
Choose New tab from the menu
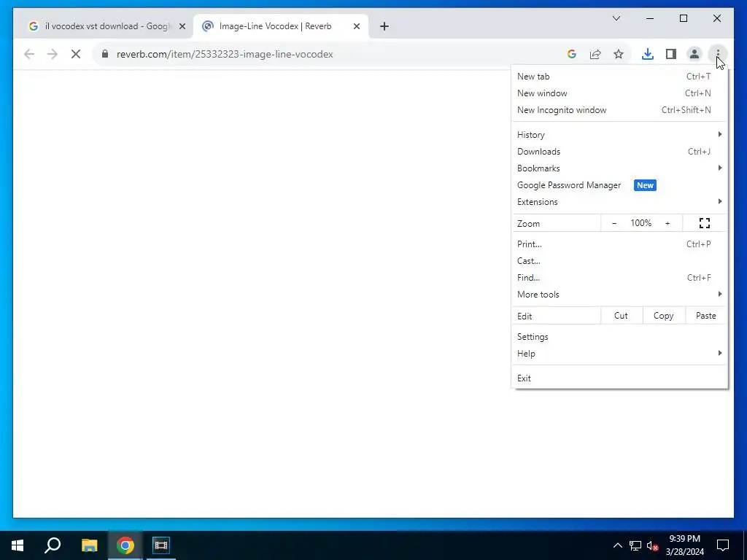point(619,76)
